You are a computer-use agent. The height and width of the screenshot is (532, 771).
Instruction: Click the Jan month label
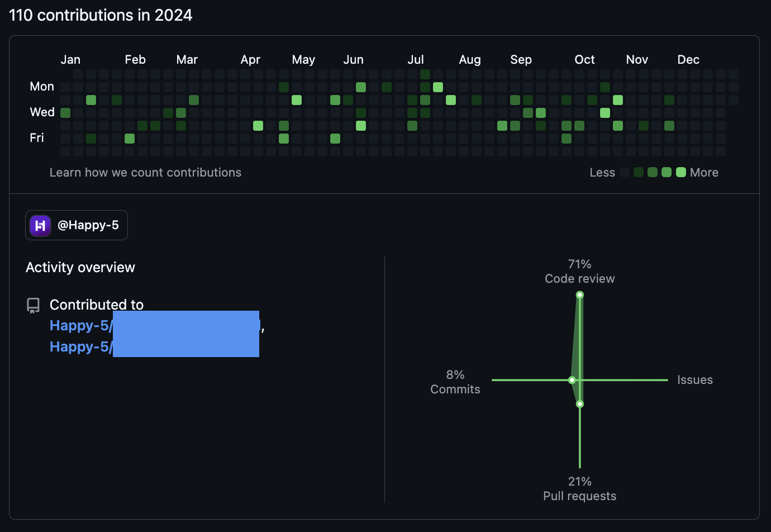tap(70, 59)
